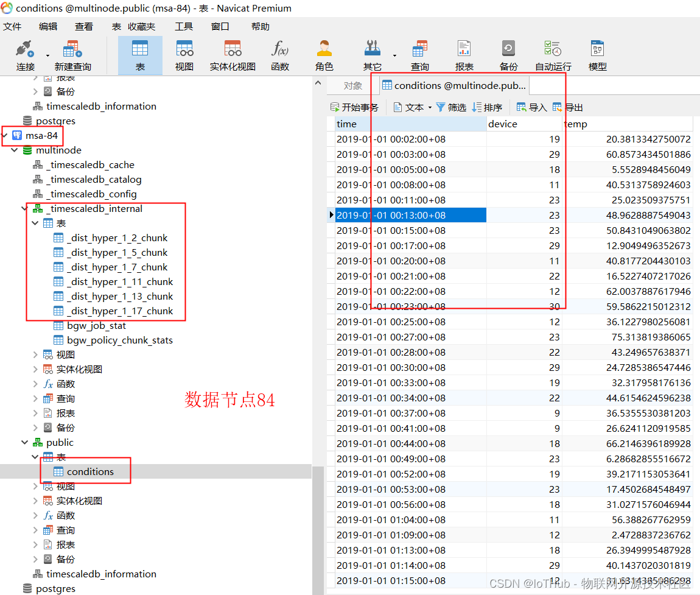Click the Others (其它) toolbar icon
This screenshot has width=700, height=595.
point(373,55)
